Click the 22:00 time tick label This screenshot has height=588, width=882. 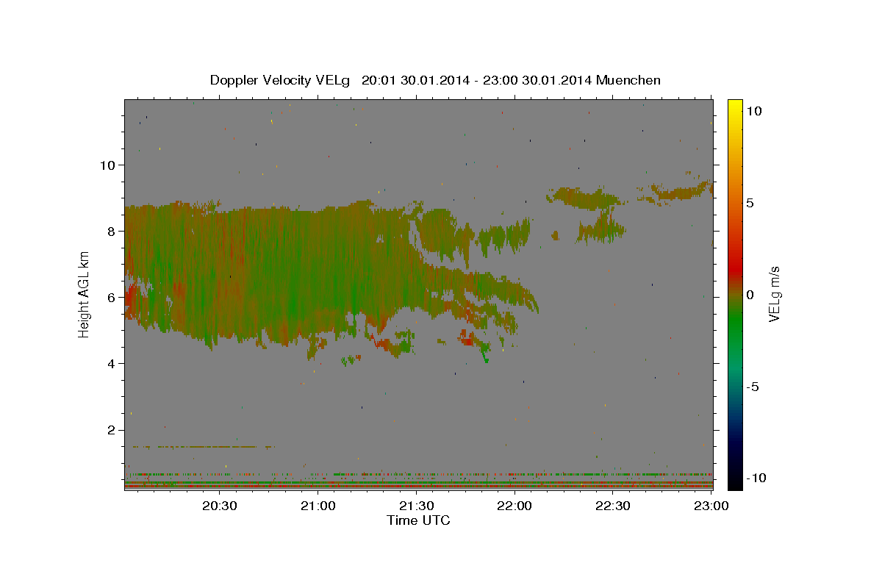[514, 506]
